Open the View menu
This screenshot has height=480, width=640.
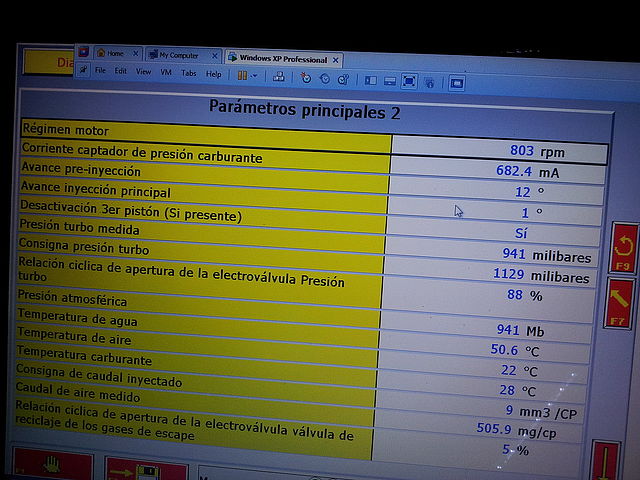(143, 72)
